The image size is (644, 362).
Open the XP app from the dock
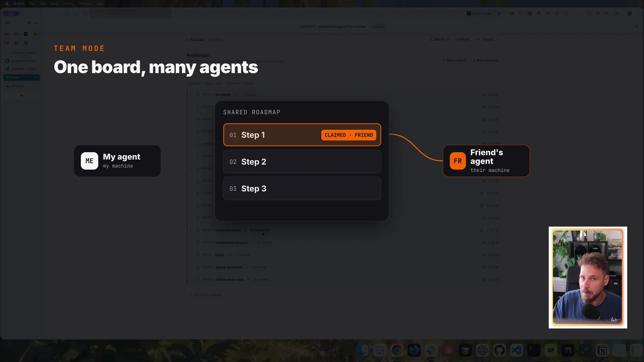(x=551, y=350)
